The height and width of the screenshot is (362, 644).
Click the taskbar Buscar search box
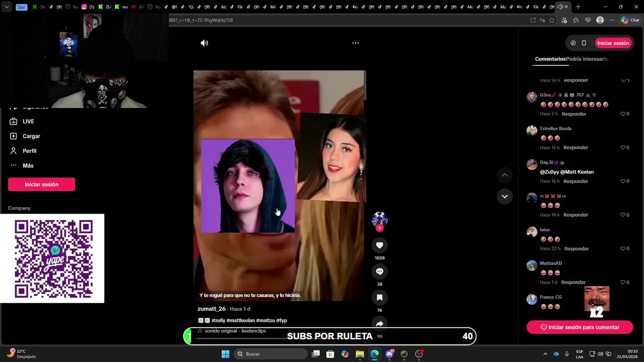pyautogui.click(x=271, y=354)
